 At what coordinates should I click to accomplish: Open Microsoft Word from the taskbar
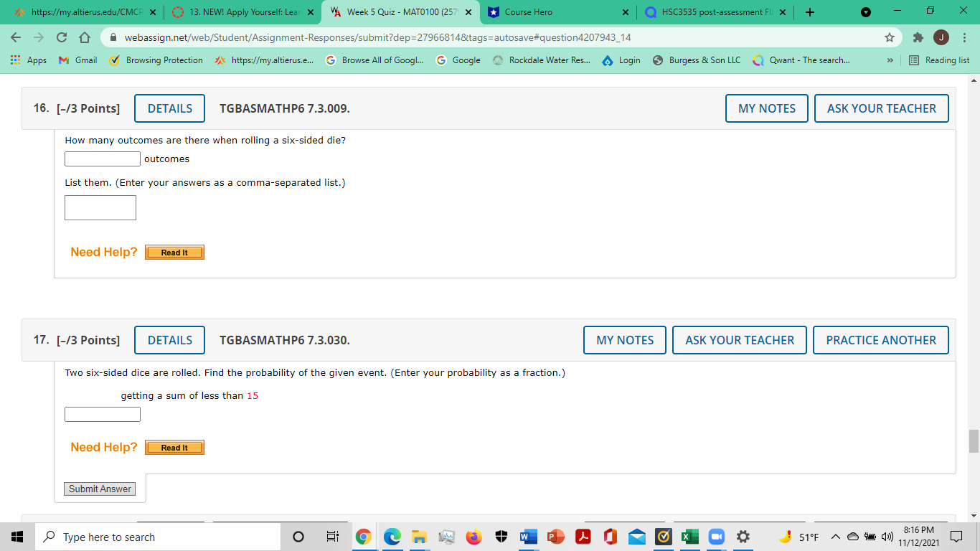pos(528,537)
